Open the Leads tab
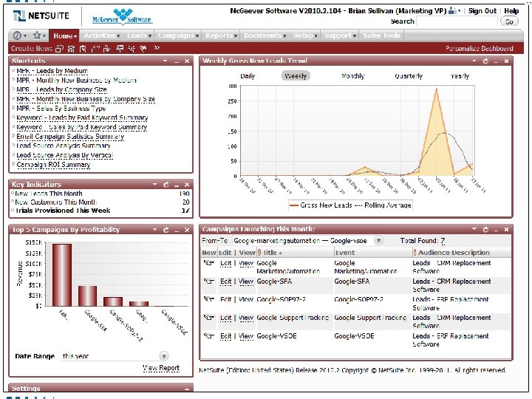The image size is (532, 399). tap(139, 35)
